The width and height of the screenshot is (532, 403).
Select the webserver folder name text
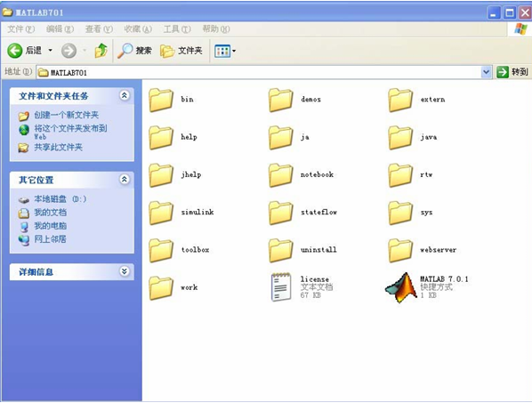439,250
